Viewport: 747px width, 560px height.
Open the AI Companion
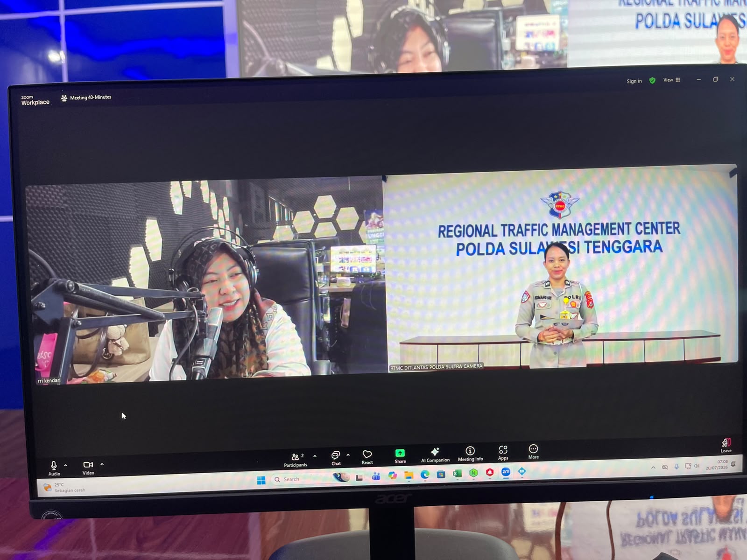[x=435, y=455]
